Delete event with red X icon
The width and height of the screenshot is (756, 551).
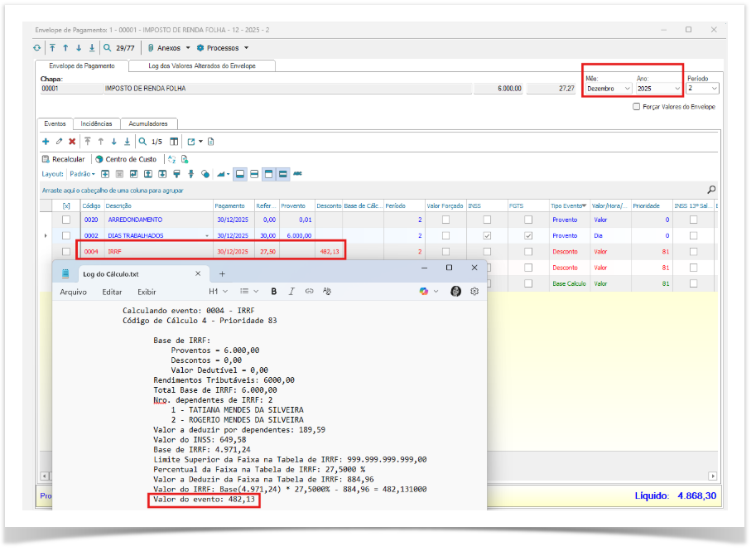(72, 142)
